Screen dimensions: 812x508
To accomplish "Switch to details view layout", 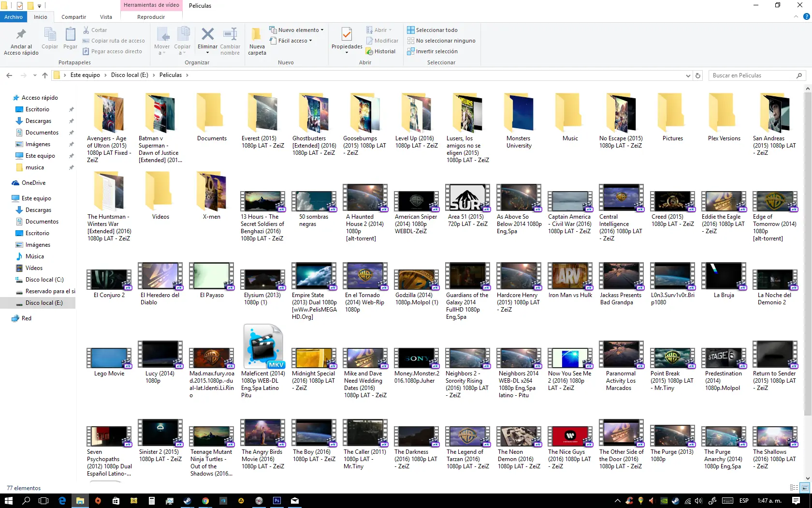I will click(x=794, y=488).
